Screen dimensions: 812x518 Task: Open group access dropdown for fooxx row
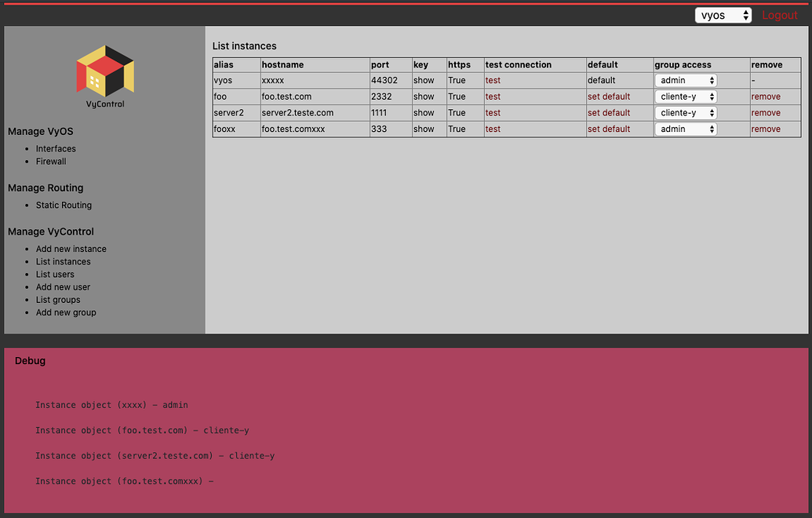(x=685, y=128)
